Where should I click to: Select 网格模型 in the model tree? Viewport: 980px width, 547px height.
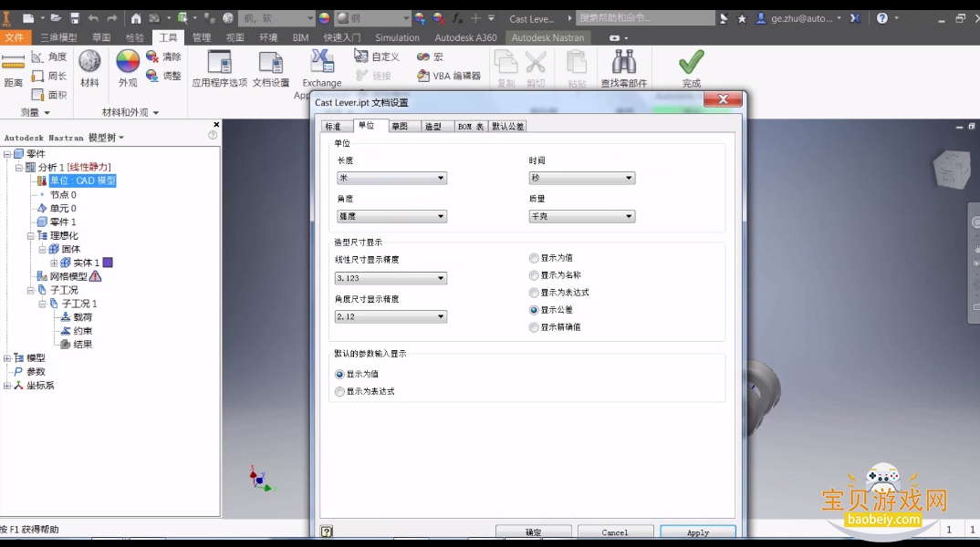[x=68, y=276]
